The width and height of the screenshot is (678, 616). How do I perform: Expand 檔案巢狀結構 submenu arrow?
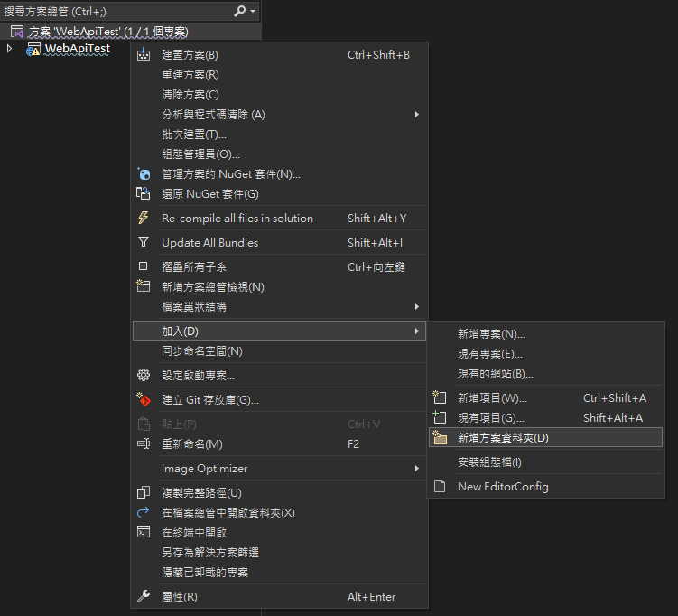click(417, 307)
